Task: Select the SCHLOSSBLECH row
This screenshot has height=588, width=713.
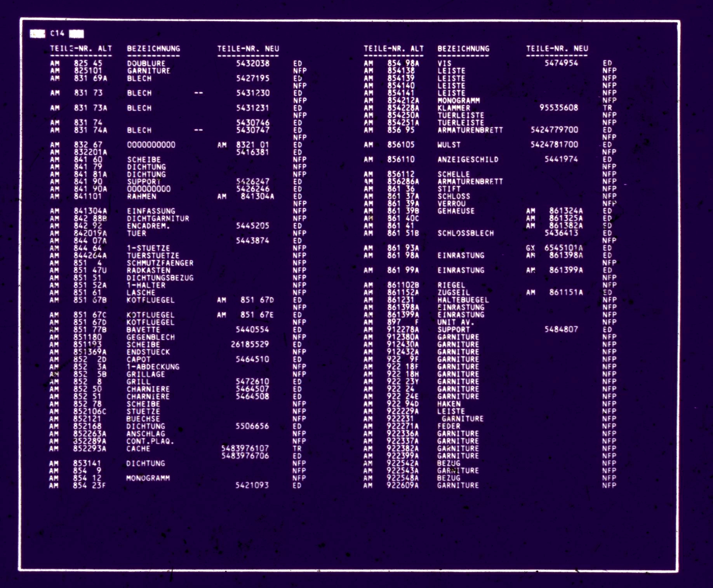Action: tap(466, 233)
